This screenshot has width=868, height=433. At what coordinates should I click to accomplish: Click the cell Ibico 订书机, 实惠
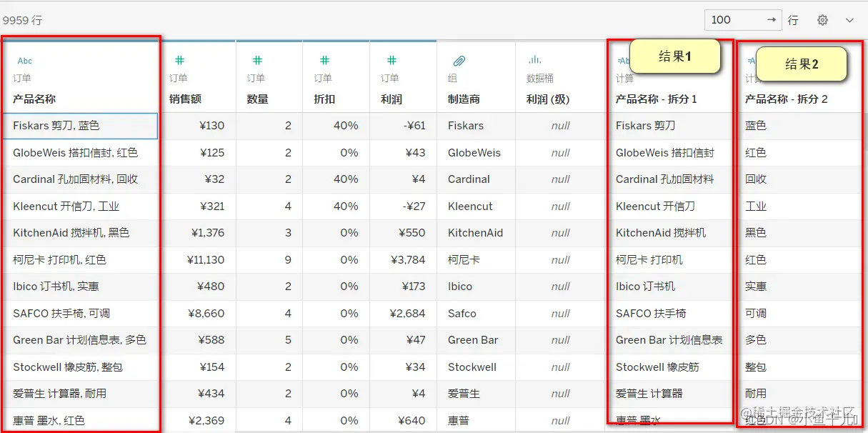(x=80, y=287)
